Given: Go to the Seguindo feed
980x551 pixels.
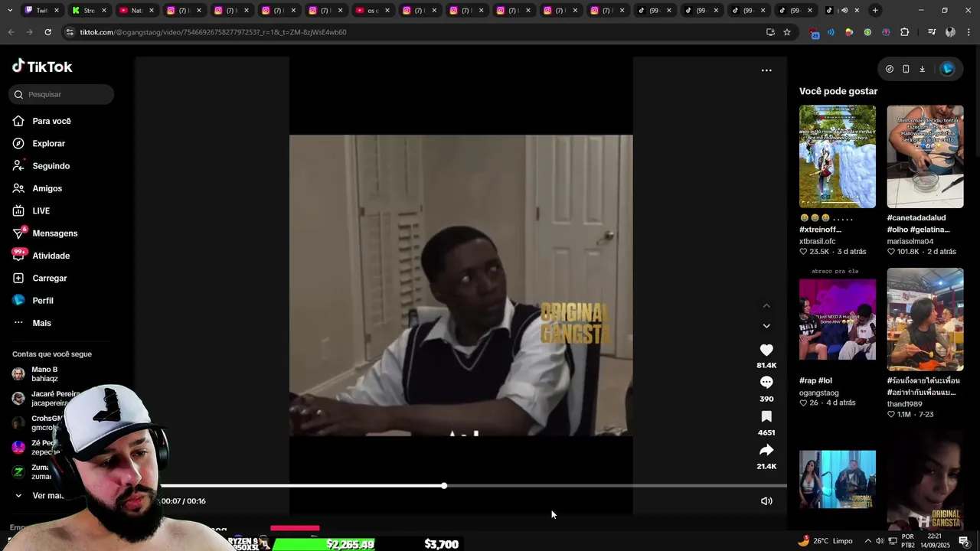Looking at the screenshot, I should 51,166.
